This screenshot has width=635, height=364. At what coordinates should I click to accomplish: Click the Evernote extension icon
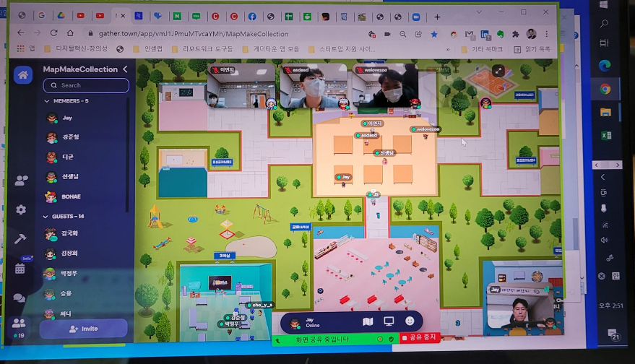coord(501,35)
